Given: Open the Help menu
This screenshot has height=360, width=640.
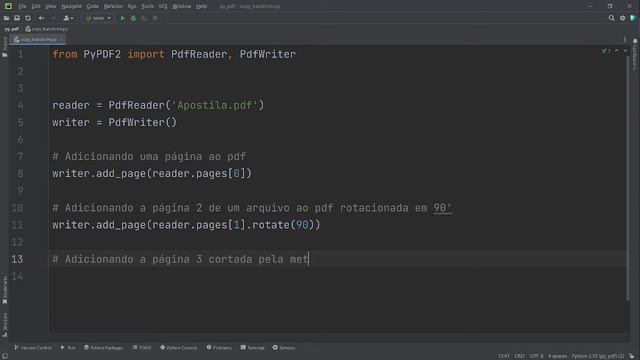Looking at the screenshot, I should (201, 6).
